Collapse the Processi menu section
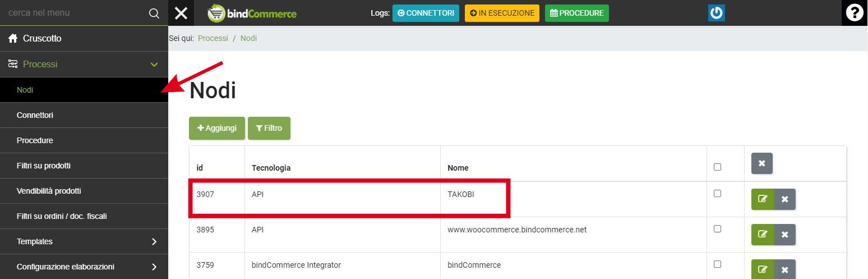Screen dimensions: 868x279 tap(154, 65)
